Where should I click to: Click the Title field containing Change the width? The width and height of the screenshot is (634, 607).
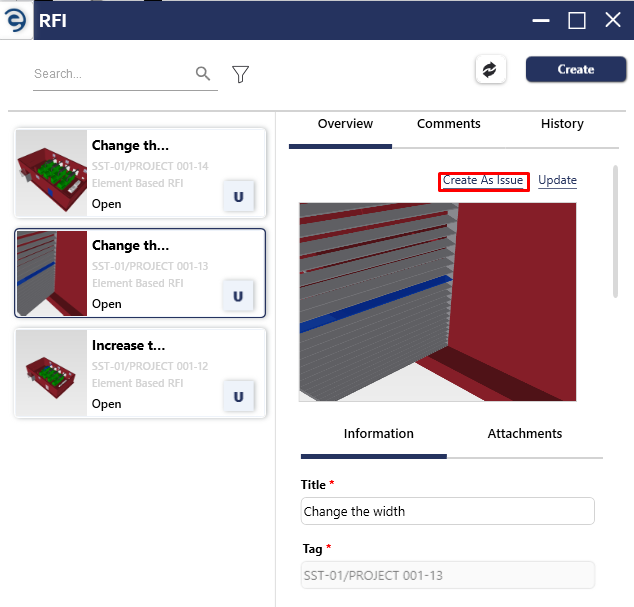(x=448, y=511)
